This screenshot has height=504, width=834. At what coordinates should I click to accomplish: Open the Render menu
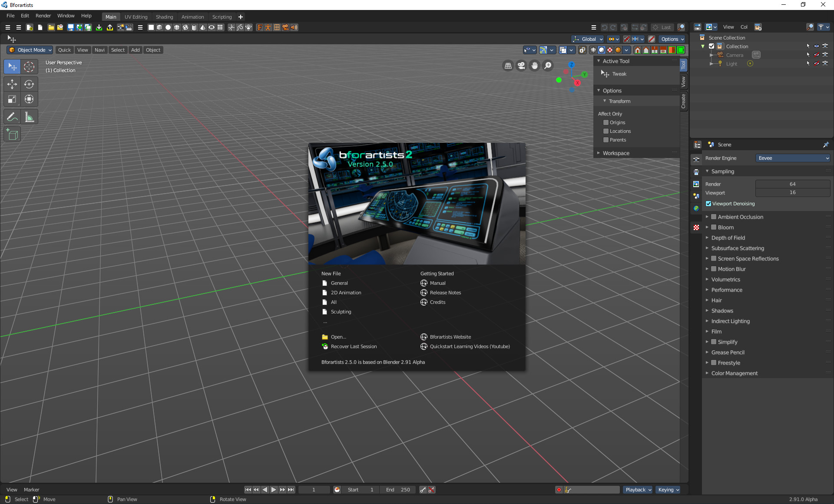[43, 16]
